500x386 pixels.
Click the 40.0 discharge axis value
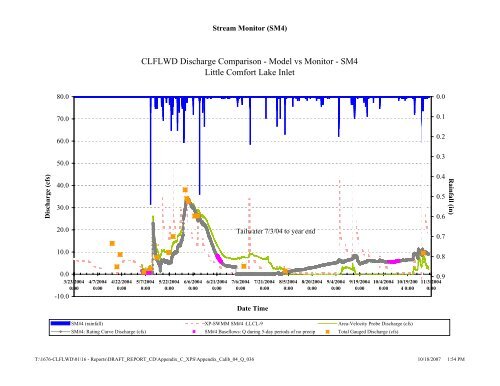[x=63, y=185]
